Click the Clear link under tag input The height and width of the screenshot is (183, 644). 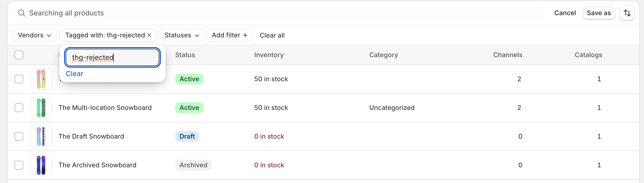74,74
